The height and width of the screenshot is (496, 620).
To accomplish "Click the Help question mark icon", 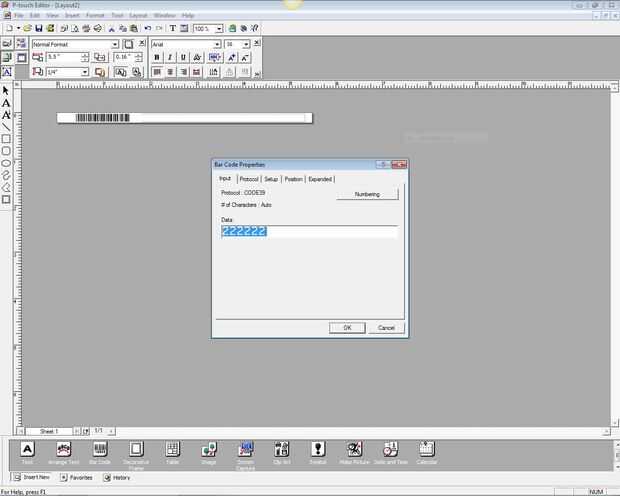I will pos(255,28).
